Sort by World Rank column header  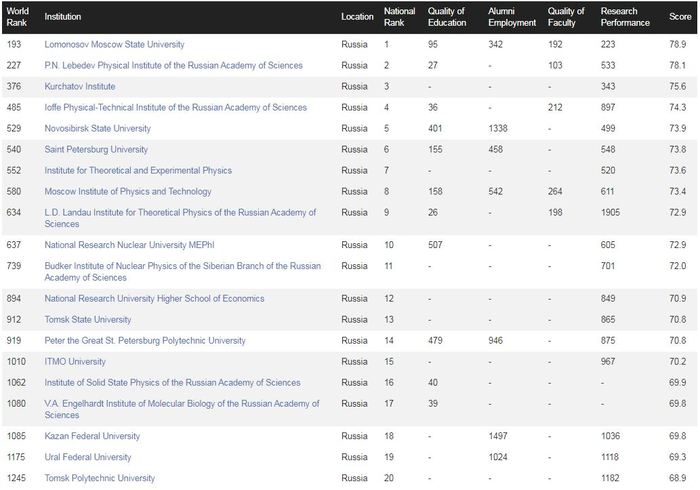pyautogui.click(x=18, y=17)
